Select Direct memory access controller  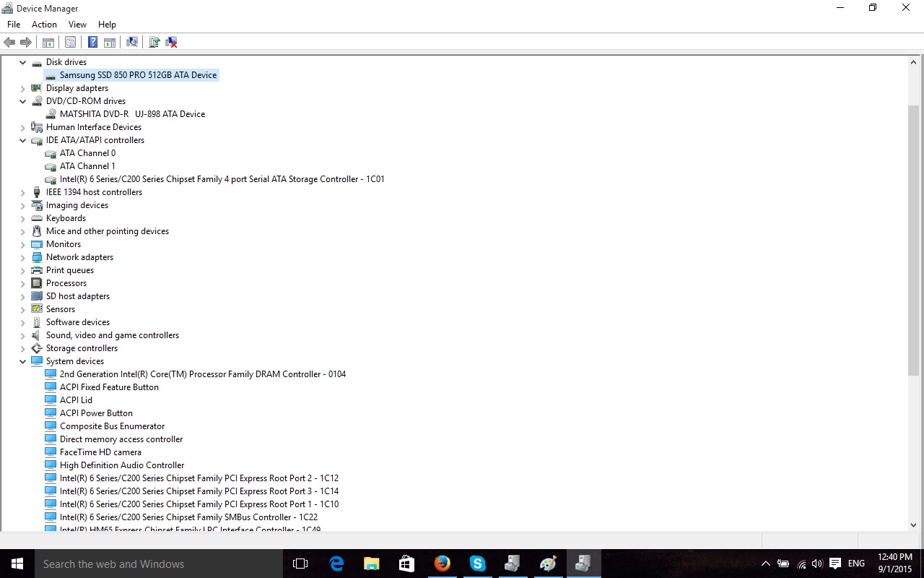click(x=121, y=439)
